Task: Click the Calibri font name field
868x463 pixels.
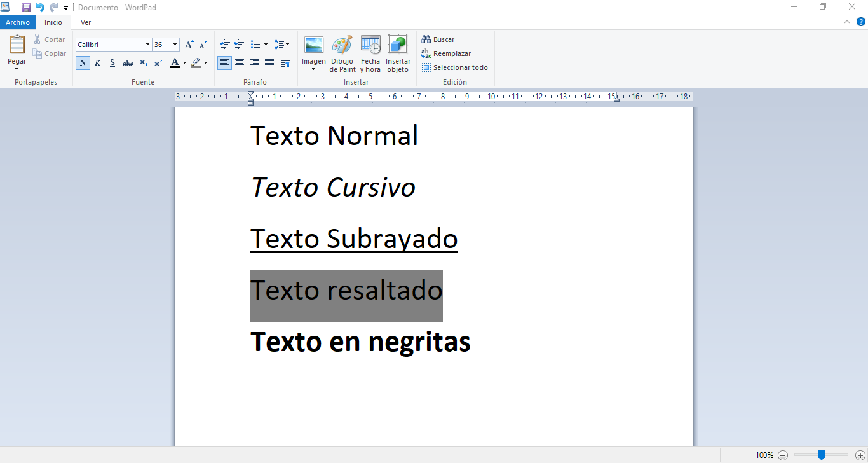Action: 110,45
